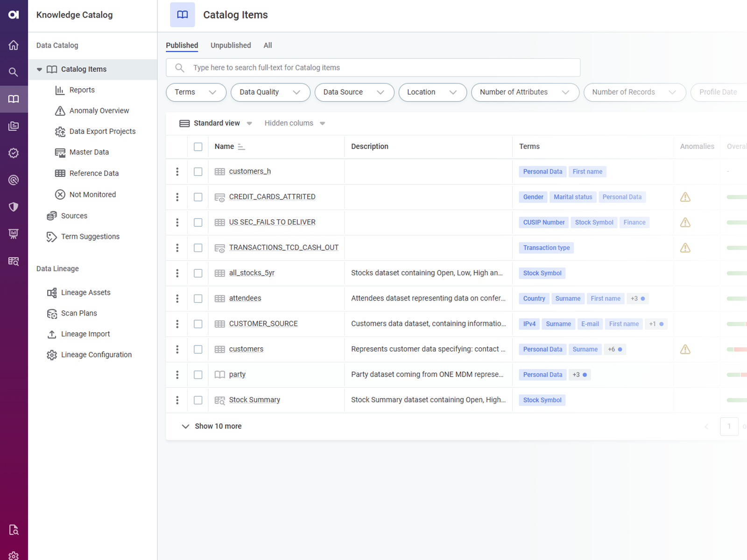747x560 pixels.
Task: Click anomaly warning icon for CREDIT_CARDS_ATTRITED
Action: (685, 197)
